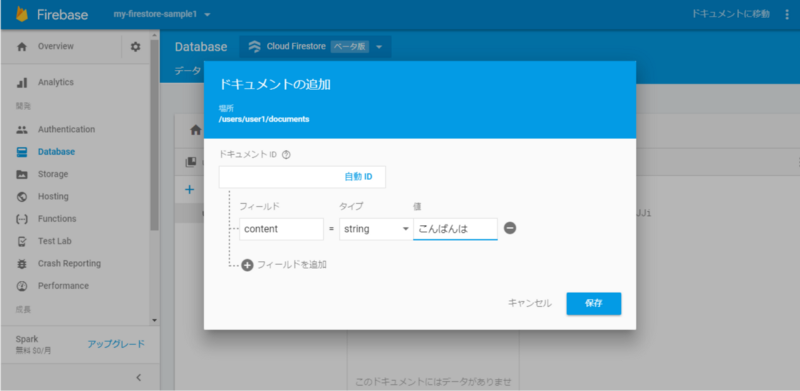Open the vertical three-dot menu in header

[x=786, y=14]
